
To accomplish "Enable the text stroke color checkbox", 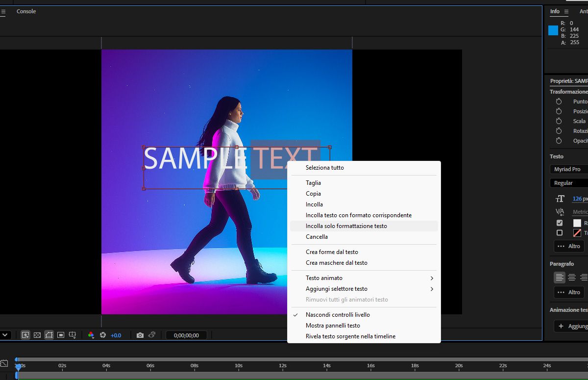I will [560, 233].
